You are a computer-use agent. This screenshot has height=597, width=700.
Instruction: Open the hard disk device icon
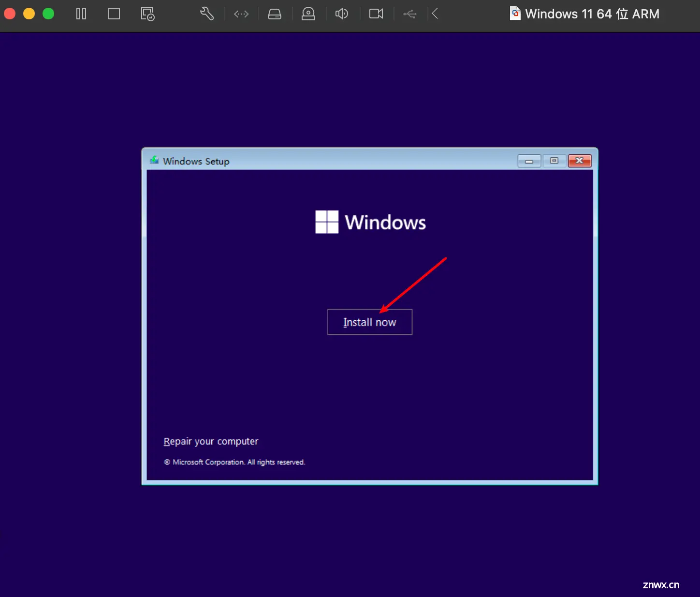275,14
